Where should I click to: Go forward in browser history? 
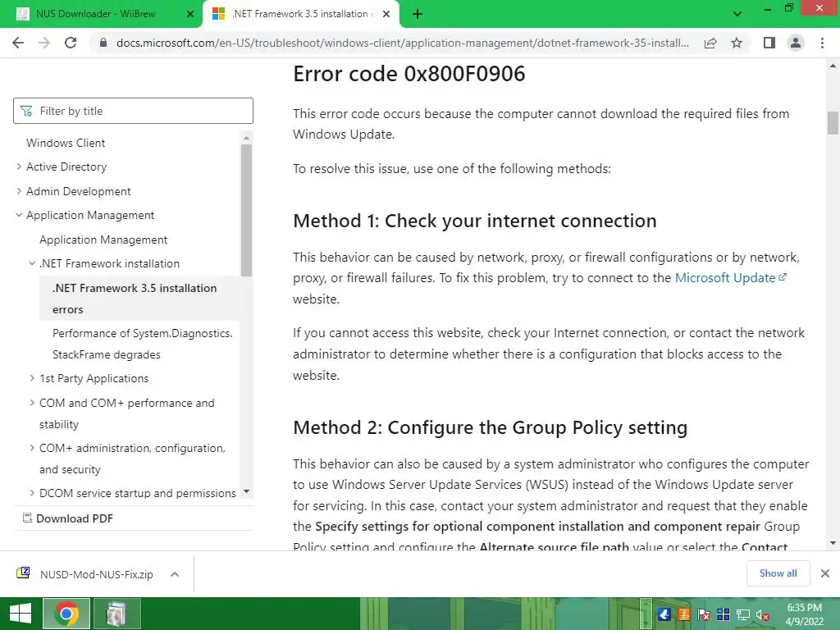pos(44,43)
